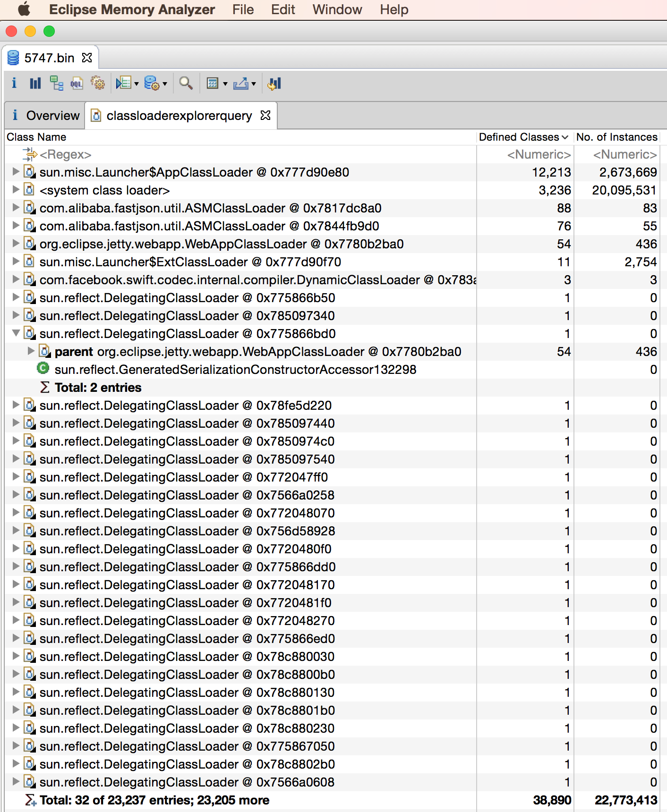667x812 pixels.
Task: Close the classloaderexplorerquery tab
Action: pyautogui.click(x=265, y=115)
